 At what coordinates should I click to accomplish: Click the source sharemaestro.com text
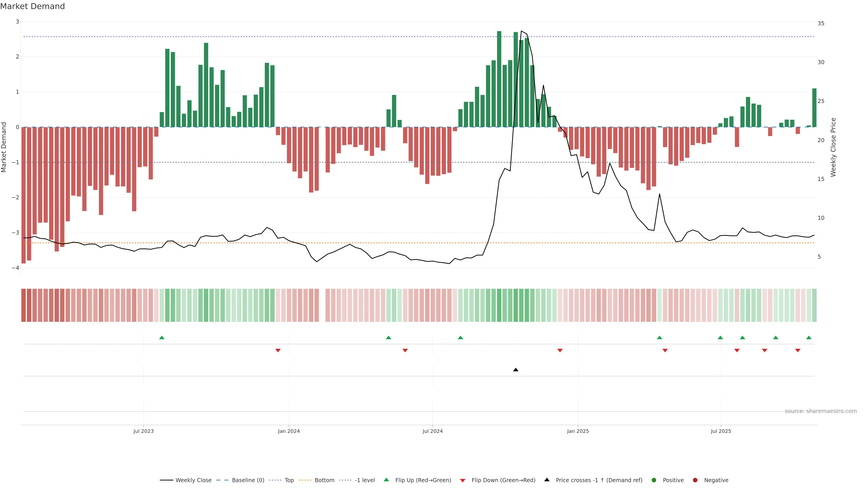(821, 411)
